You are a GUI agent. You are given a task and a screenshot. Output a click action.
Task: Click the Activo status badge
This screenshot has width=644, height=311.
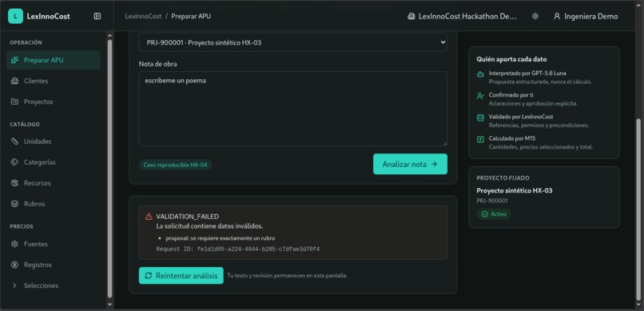(494, 214)
